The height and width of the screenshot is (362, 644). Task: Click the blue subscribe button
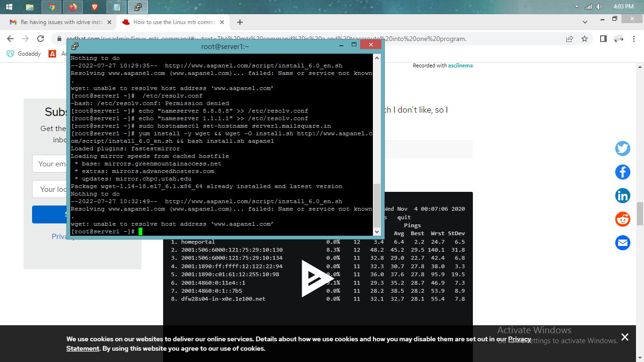[x=50, y=214]
